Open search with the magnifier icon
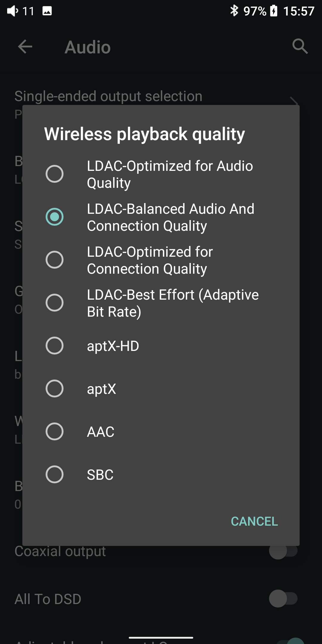This screenshot has width=322, height=644. click(300, 46)
